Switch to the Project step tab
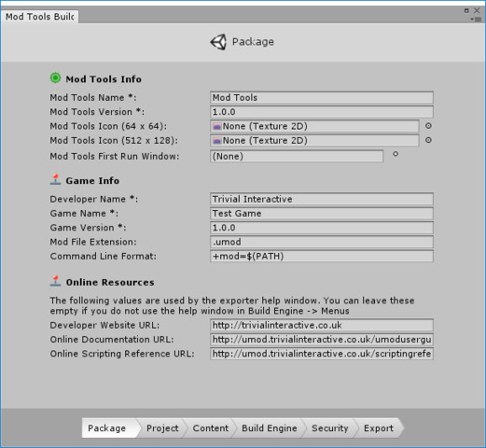This screenshot has width=486, height=448. [161, 428]
